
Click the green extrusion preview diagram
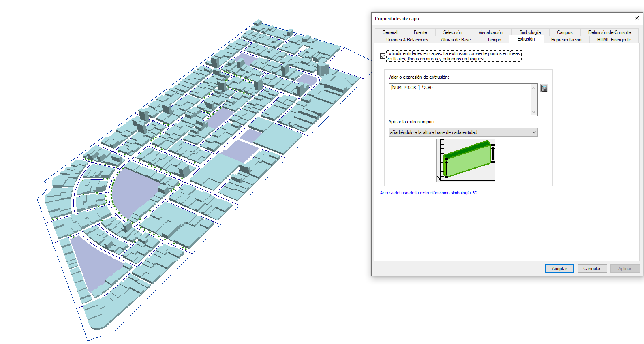click(x=466, y=160)
